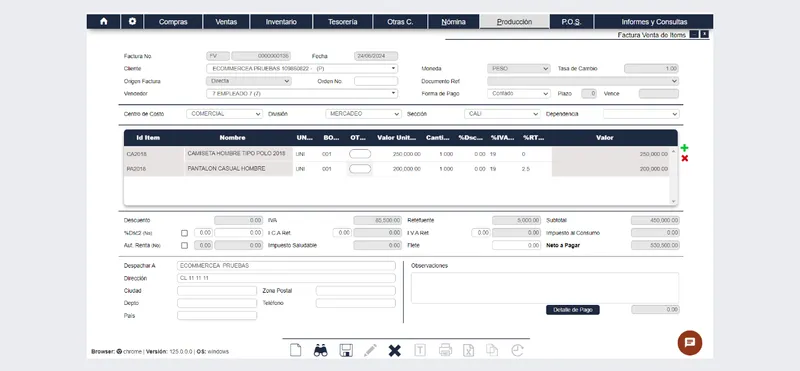Open the Vendedor dropdown

(302, 94)
